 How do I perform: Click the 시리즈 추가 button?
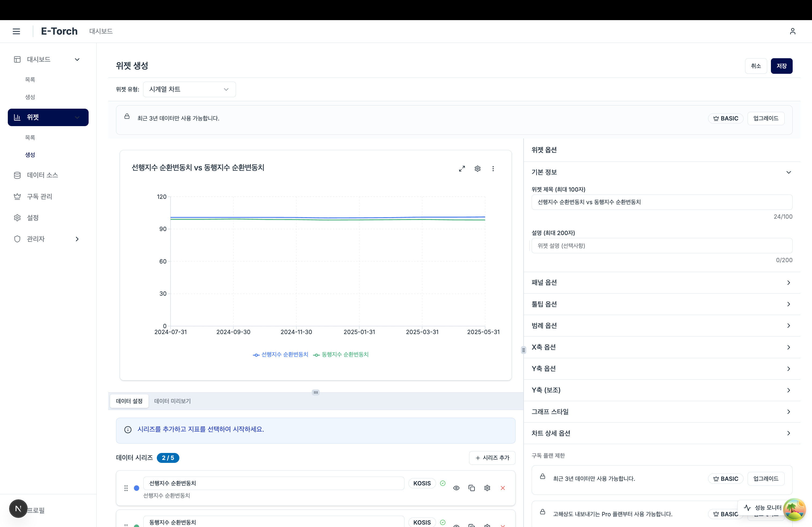tap(492, 458)
